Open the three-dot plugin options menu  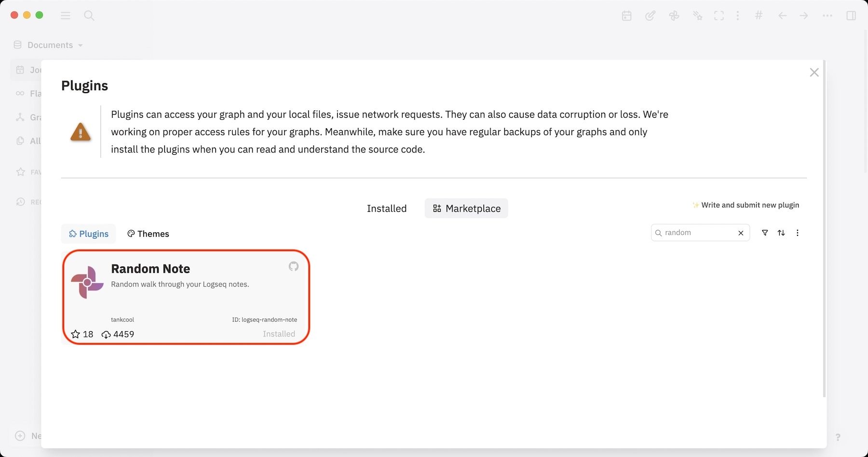coord(798,233)
